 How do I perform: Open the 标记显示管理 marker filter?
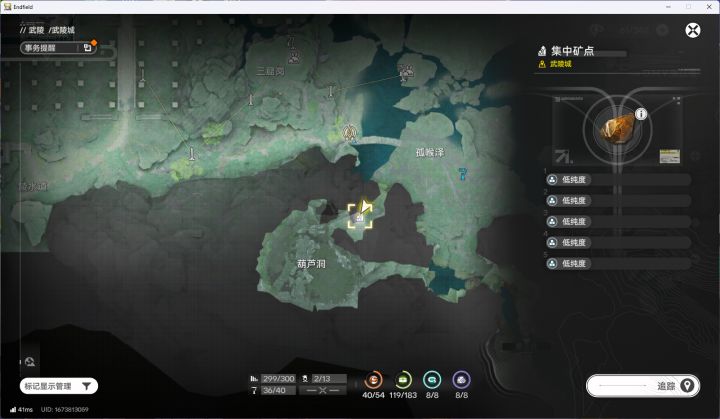(59, 386)
